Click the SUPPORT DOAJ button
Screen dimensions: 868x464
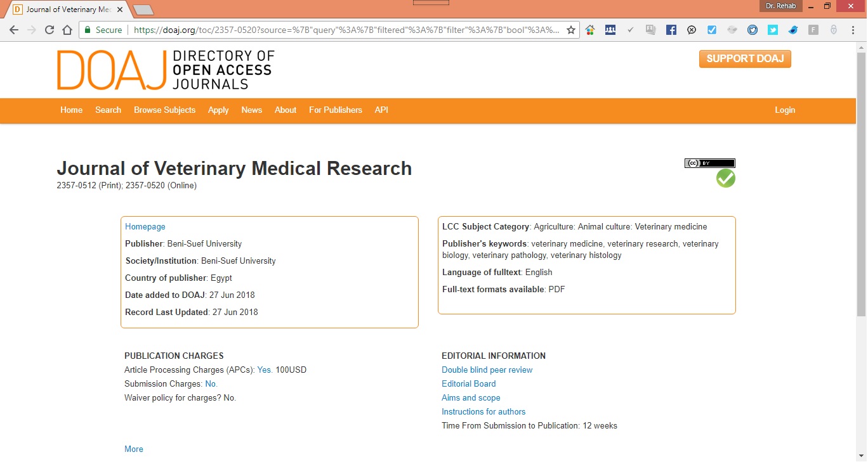tap(745, 59)
